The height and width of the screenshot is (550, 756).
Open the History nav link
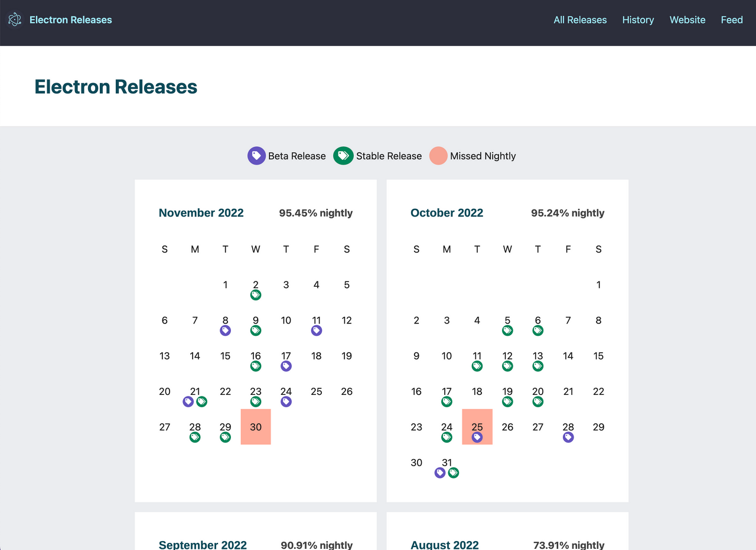(x=638, y=19)
